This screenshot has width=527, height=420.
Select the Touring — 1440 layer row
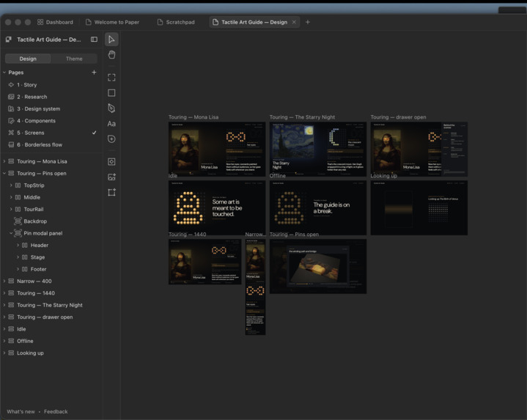pos(51,293)
